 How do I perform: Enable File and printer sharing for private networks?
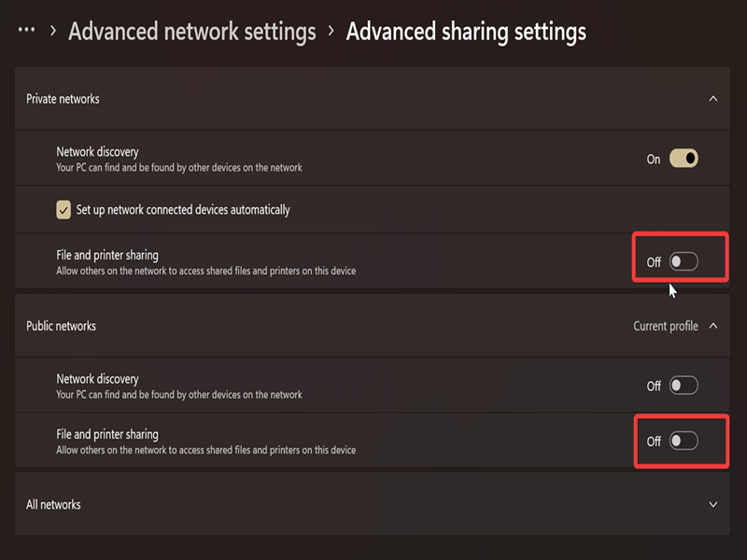point(684,261)
